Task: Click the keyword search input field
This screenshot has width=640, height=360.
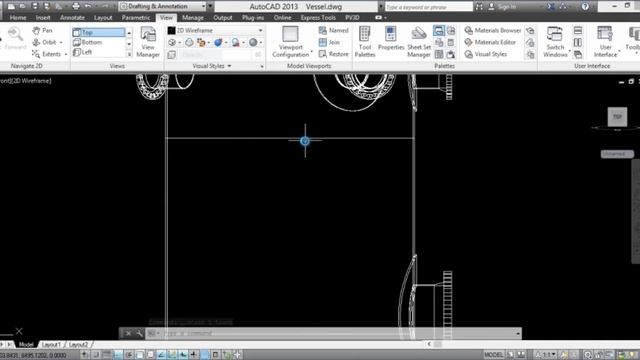Action: click(429, 7)
